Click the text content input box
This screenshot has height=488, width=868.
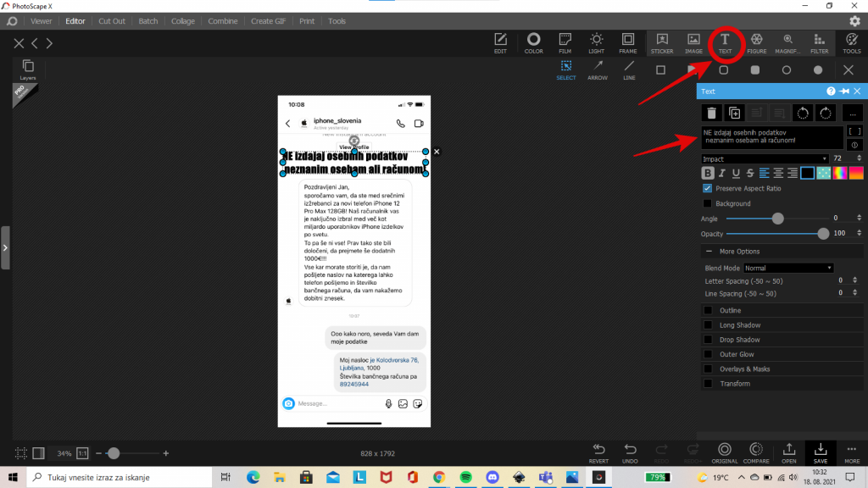click(772, 136)
